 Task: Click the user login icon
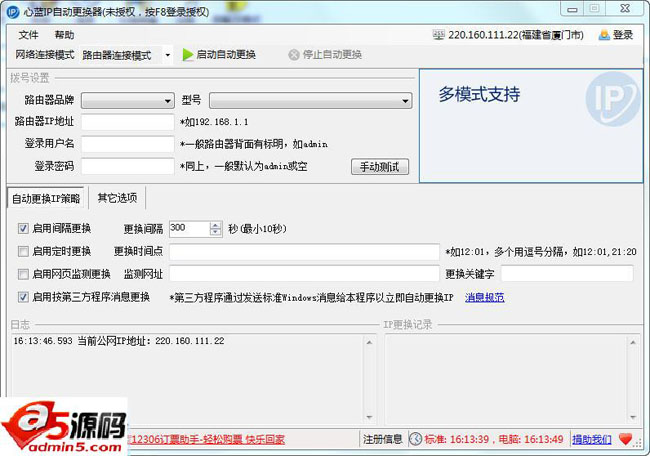click(604, 35)
